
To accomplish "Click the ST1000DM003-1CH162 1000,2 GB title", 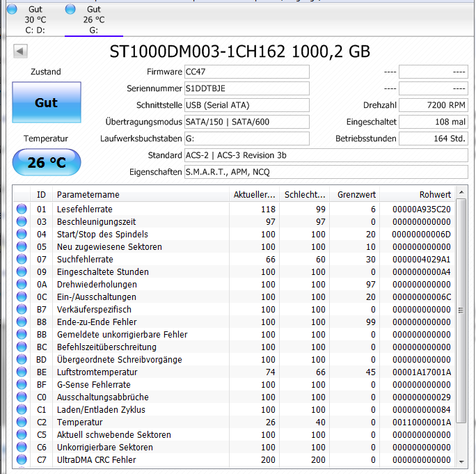I will pyautogui.click(x=240, y=52).
